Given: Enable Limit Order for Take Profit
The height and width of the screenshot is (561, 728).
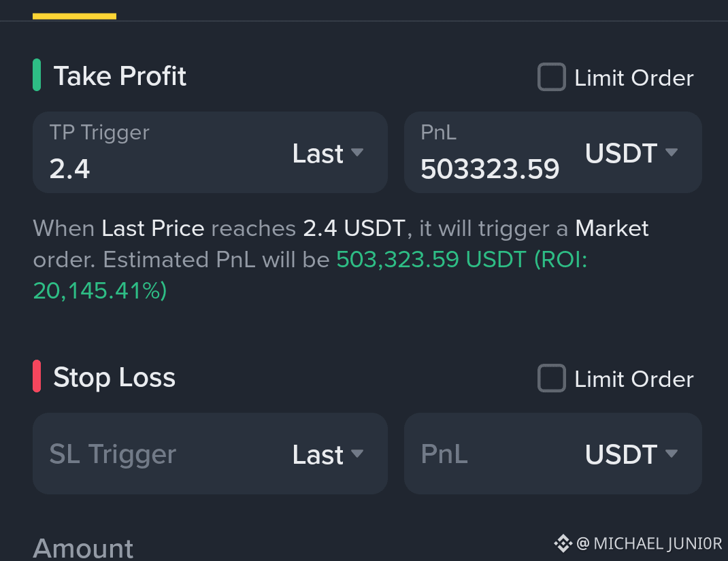Looking at the screenshot, I should tap(552, 77).
